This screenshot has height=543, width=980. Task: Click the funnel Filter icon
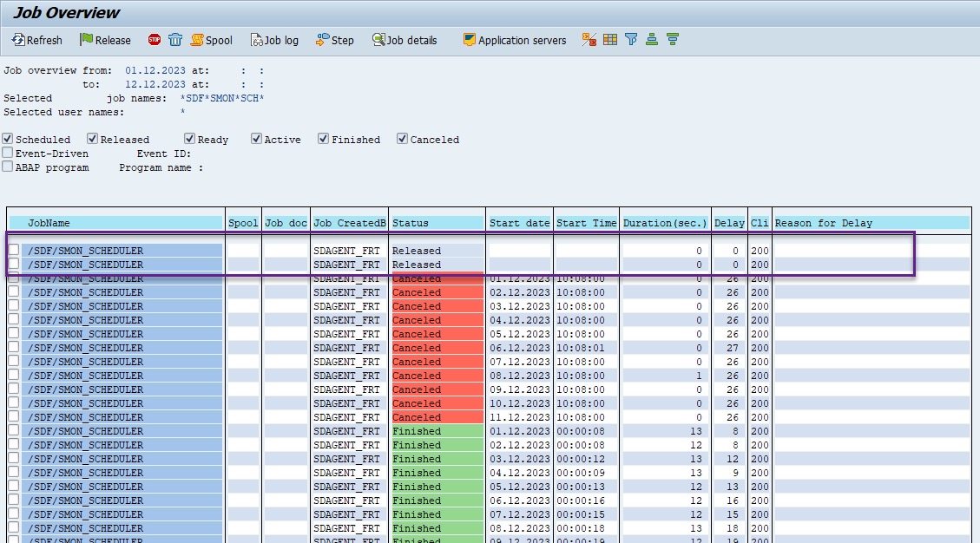pos(631,40)
